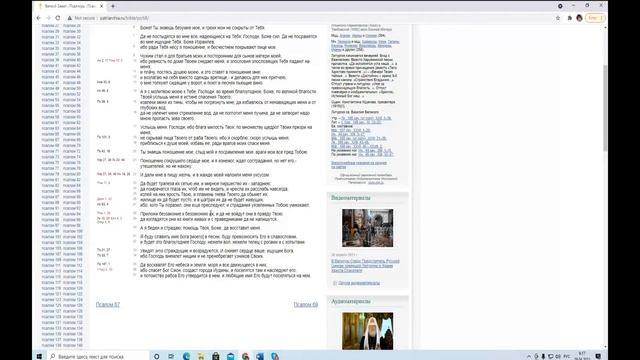Screen dimensions: 640x360
Task: Open the taskbar clock and date
Action: (x=582, y=356)
